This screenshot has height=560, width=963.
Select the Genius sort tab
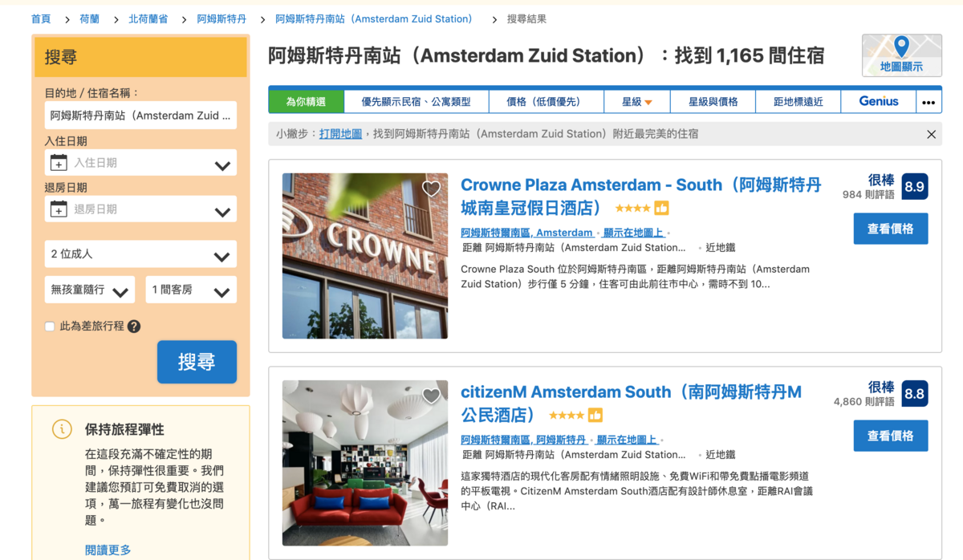pyautogui.click(x=878, y=102)
